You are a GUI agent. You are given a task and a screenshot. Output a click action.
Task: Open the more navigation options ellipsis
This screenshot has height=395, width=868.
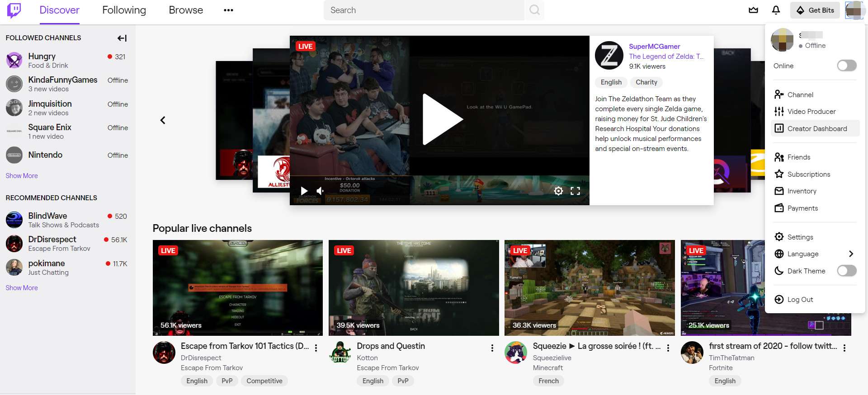click(228, 10)
